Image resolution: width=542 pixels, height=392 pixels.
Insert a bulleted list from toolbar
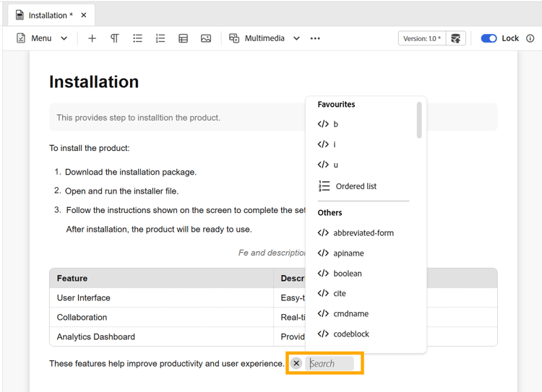pyautogui.click(x=137, y=38)
